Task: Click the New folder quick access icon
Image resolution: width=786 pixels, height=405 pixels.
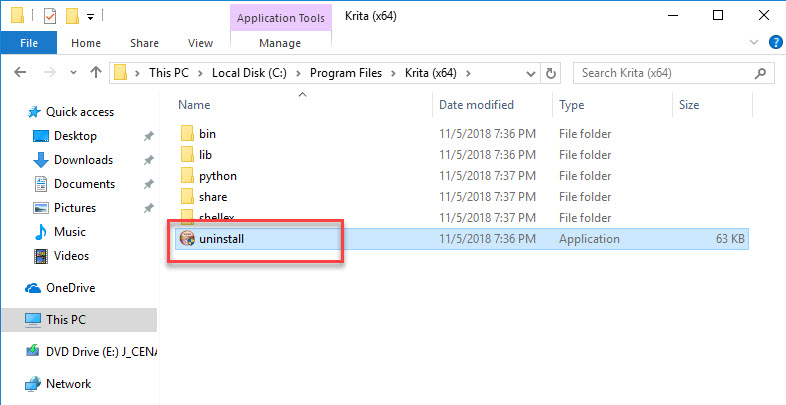Action: tap(73, 16)
